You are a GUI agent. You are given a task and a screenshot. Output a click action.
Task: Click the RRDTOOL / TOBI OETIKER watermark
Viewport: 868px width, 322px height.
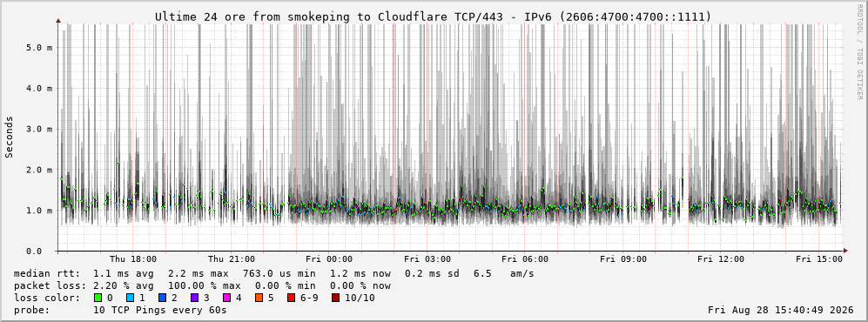859,52
